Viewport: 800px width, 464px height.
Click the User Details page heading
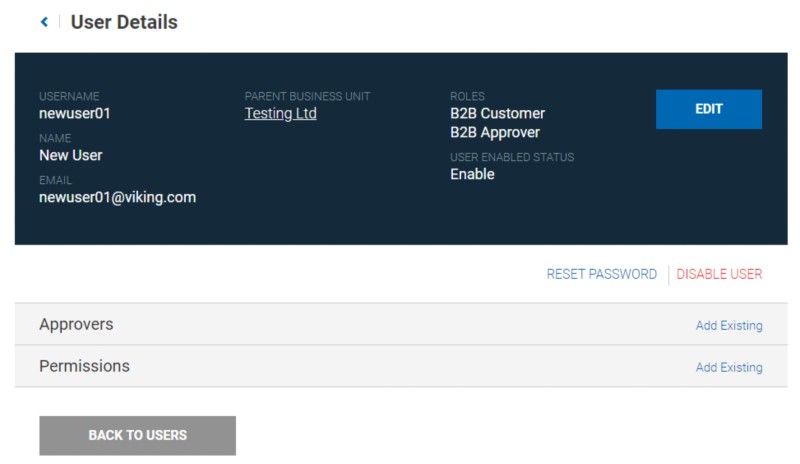(124, 22)
